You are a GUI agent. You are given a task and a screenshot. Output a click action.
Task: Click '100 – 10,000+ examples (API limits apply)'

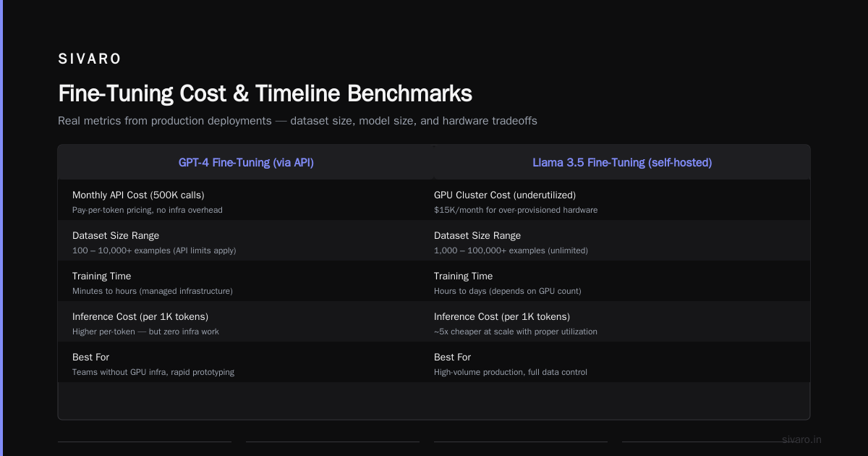click(x=154, y=250)
